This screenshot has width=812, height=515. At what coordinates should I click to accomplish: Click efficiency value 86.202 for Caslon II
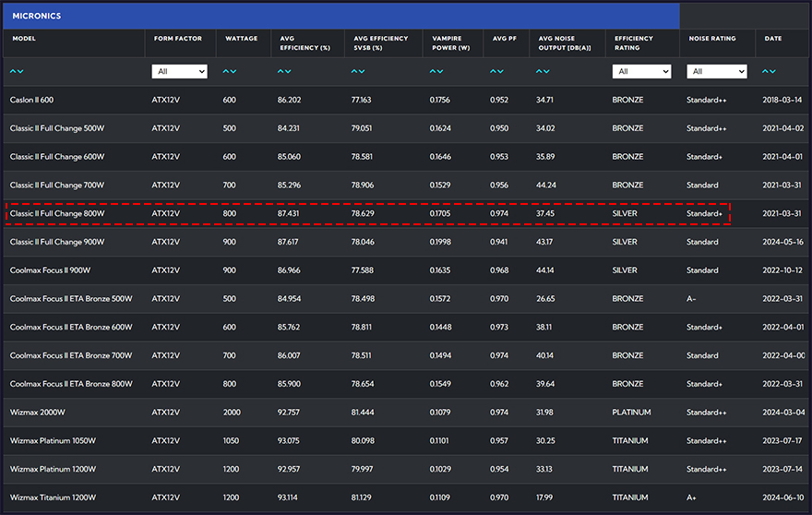pos(289,100)
